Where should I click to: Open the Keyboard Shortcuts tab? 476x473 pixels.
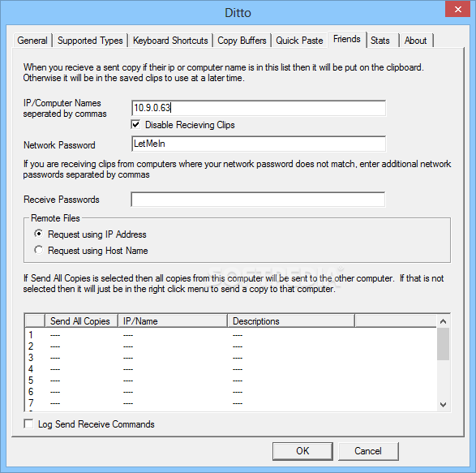[x=170, y=41]
